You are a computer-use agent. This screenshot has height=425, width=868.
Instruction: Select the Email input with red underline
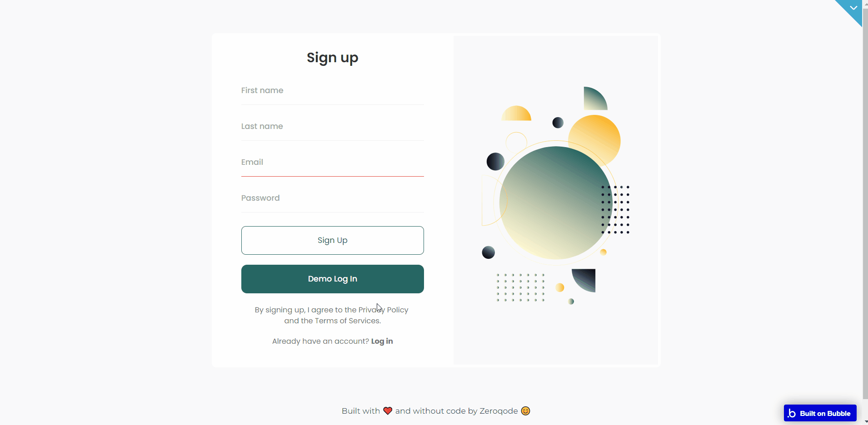(x=333, y=162)
